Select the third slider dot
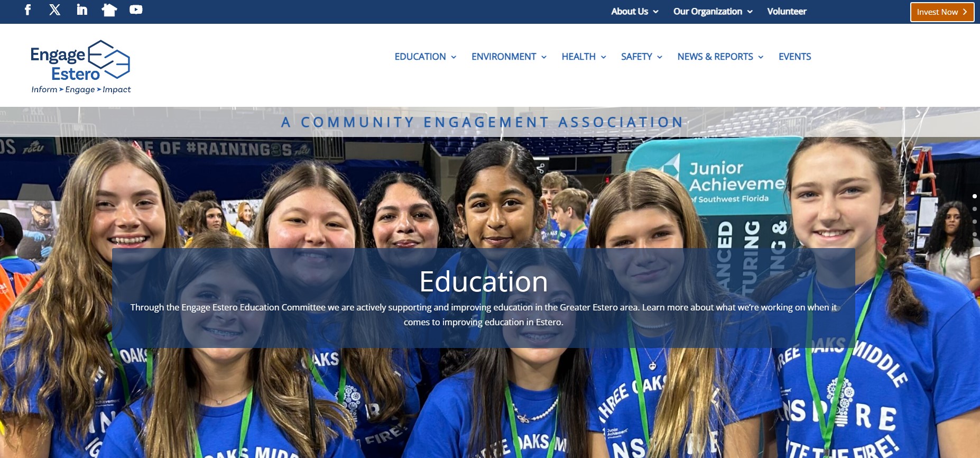 tap(974, 222)
